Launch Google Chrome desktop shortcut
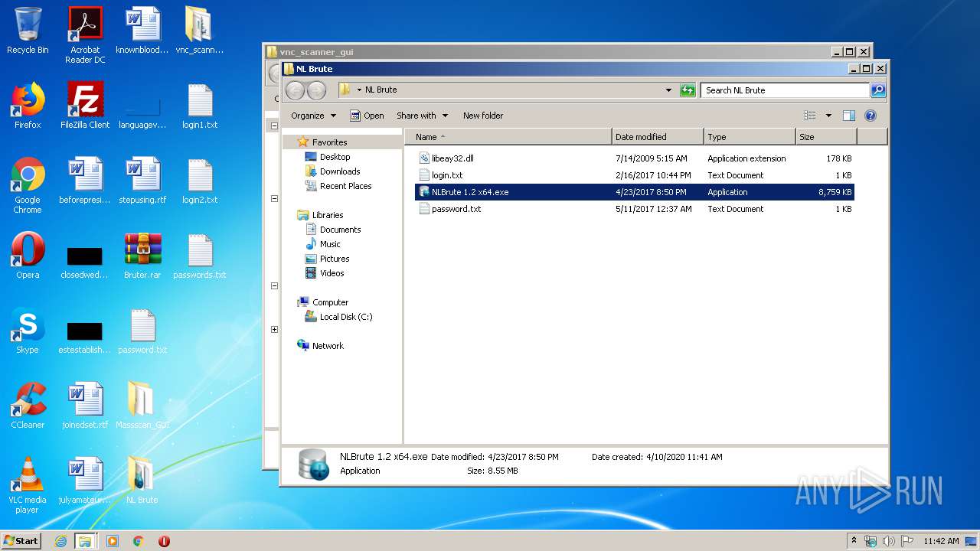 [28, 185]
